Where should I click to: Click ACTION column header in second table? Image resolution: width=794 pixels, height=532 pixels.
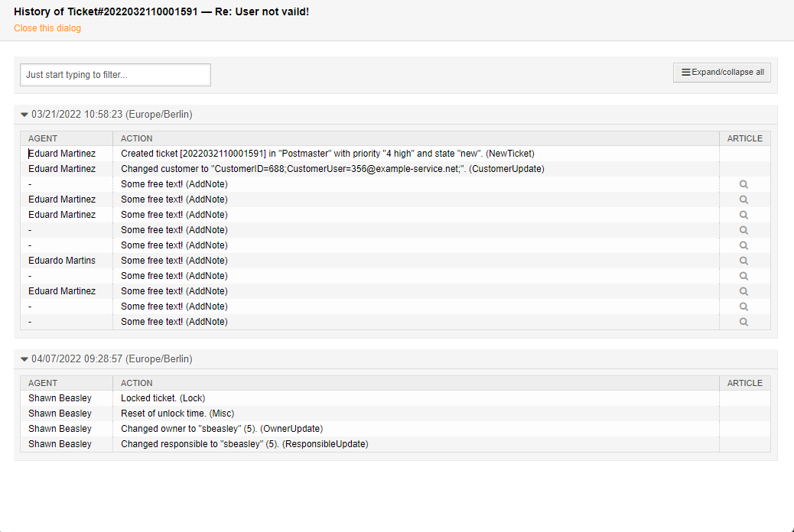pos(137,383)
